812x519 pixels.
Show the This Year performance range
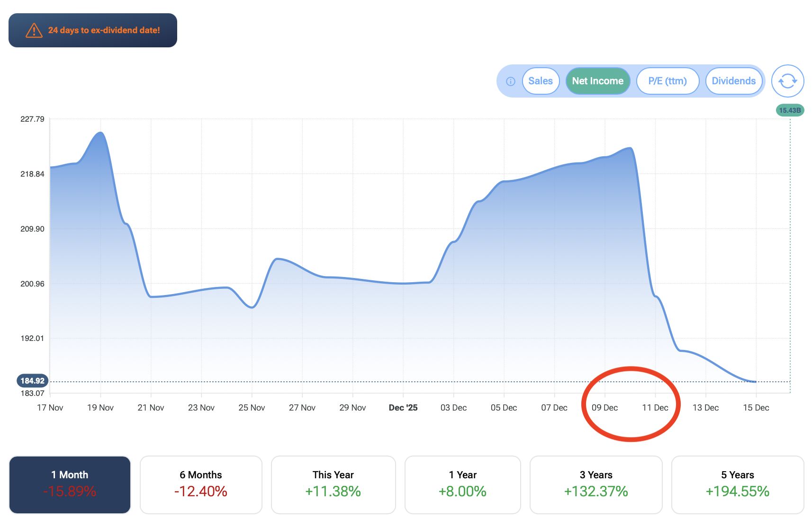point(333,484)
